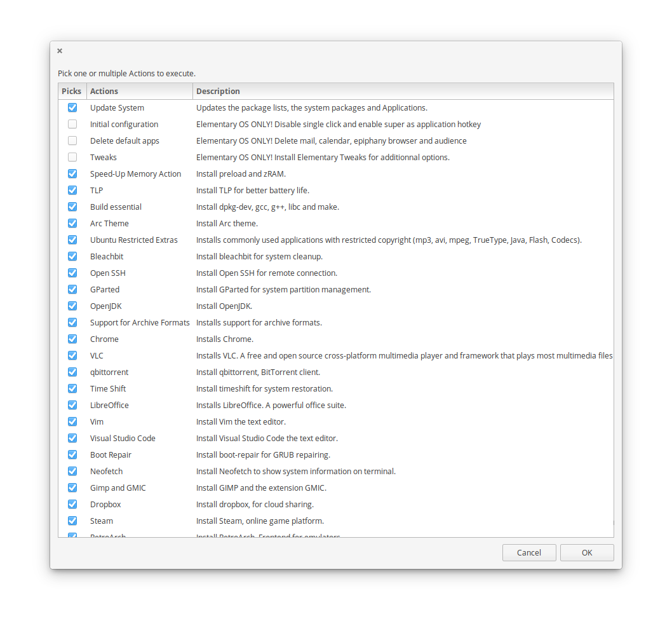Select Support for Archive Formats label
This screenshot has height=628, width=672.
tap(140, 322)
